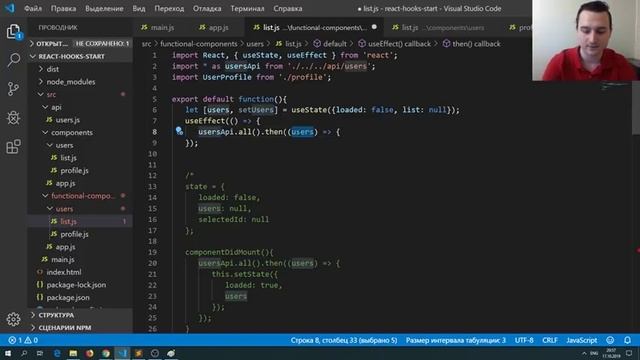Screen dimensions: 640x360
Task: Change the UTF-8 file encoding
Action: pos(524,340)
